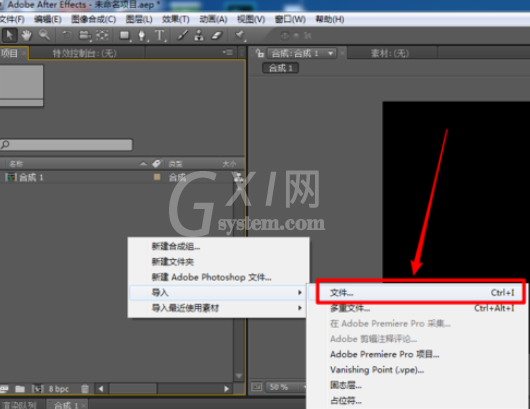This screenshot has height=409, width=530.
Task: Sort by the 类型 column header
Action: (175, 164)
